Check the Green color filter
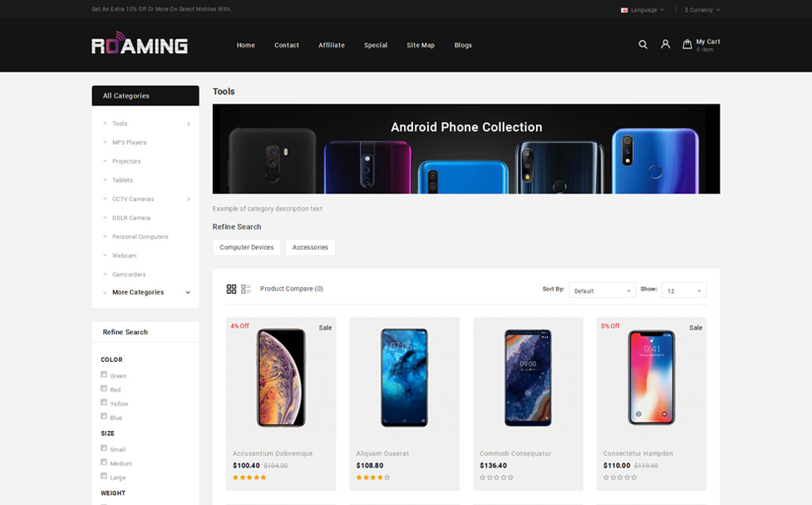The width and height of the screenshot is (812, 505). coord(103,375)
